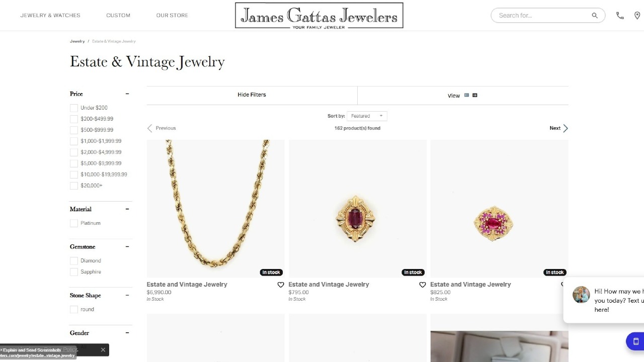The image size is (644, 362).
Task: Check the Under $200 price filter
Action: pos(74,108)
